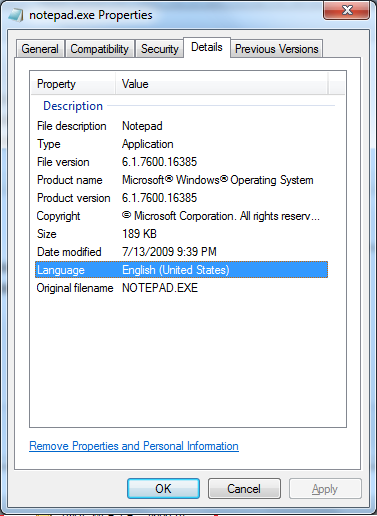Click the greyed-out Apply button
The image size is (377, 516).
tap(325, 489)
